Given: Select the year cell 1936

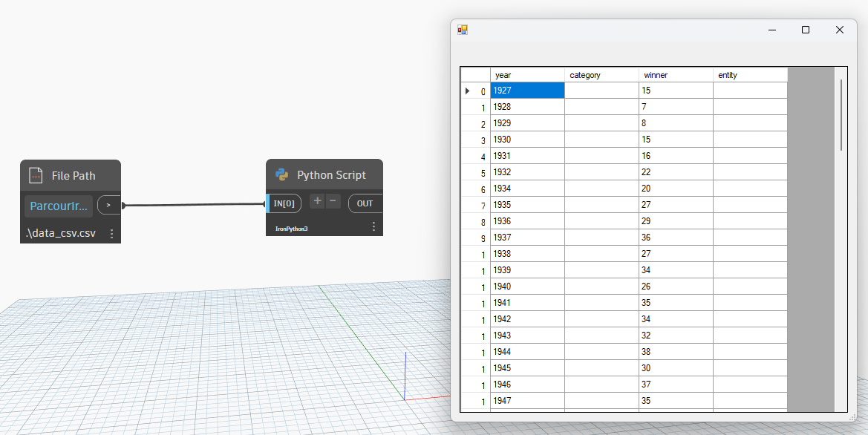Looking at the screenshot, I should click(527, 220).
